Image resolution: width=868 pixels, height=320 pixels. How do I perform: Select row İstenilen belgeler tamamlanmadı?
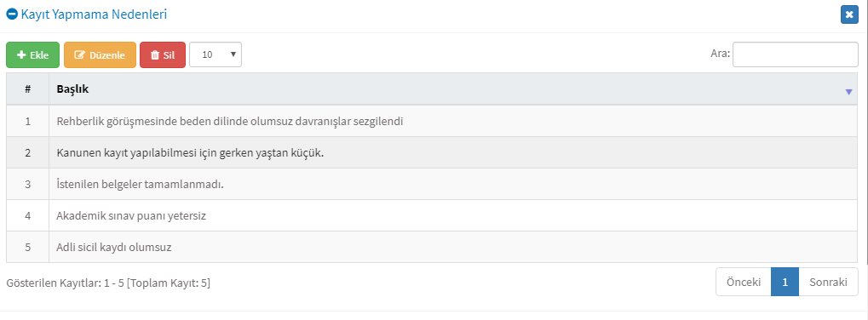[x=432, y=184]
